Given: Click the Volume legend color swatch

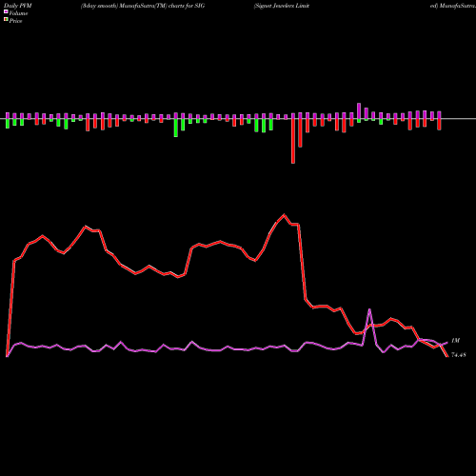Looking at the screenshot, I should pyautogui.click(x=6, y=11).
